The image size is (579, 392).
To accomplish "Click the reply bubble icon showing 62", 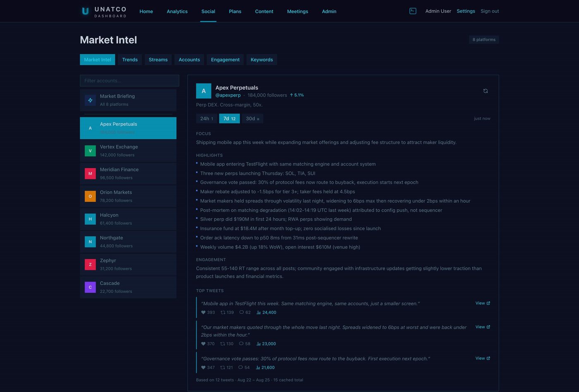I will pos(242,313).
